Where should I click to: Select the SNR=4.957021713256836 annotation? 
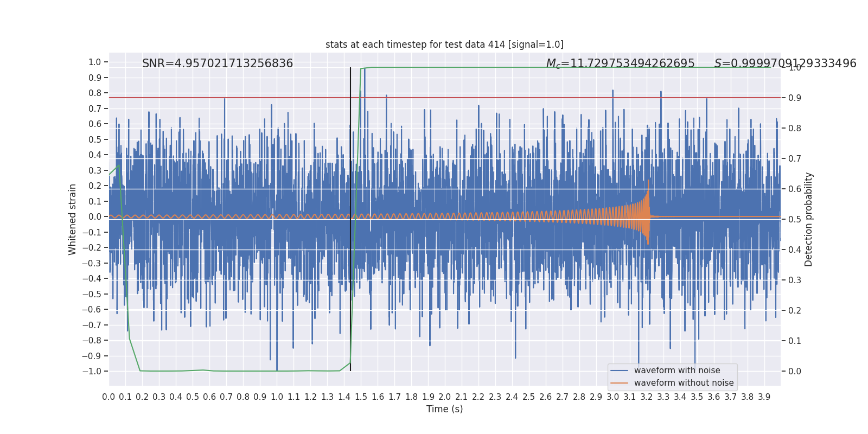[218, 63]
